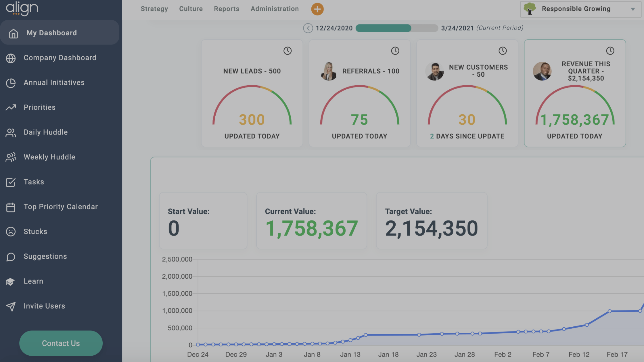Select the Invite Users paper-plane icon
This screenshot has height=362, width=644.
point(11,306)
